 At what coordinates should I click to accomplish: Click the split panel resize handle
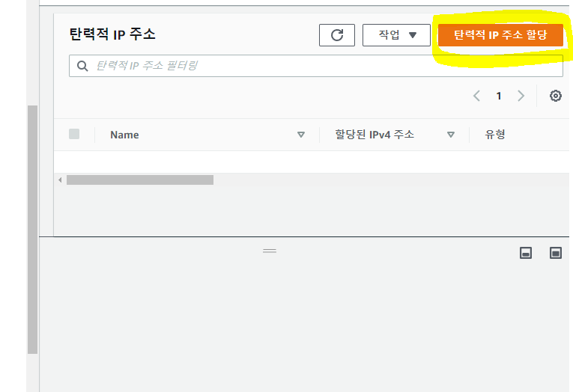click(x=270, y=251)
